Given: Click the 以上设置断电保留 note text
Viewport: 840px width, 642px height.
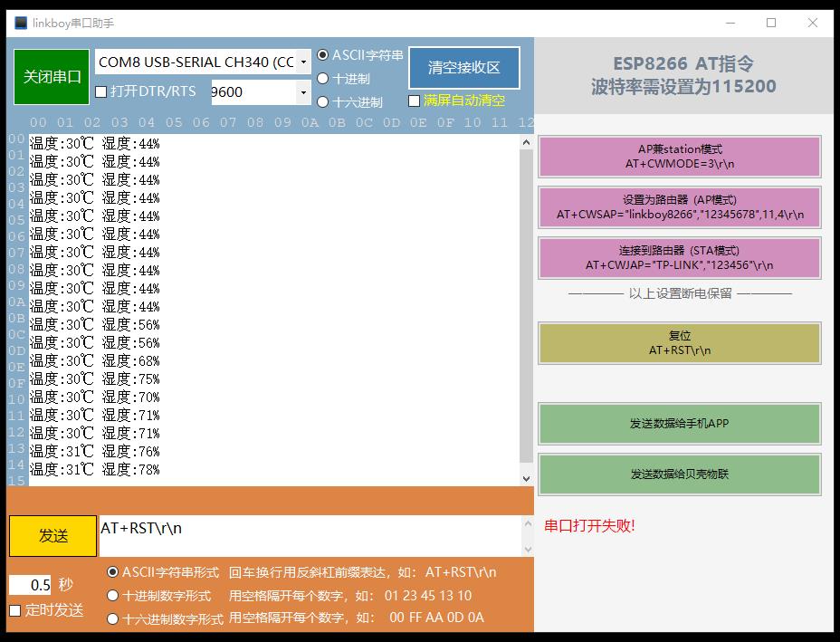Looking at the screenshot, I should tap(681, 293).
